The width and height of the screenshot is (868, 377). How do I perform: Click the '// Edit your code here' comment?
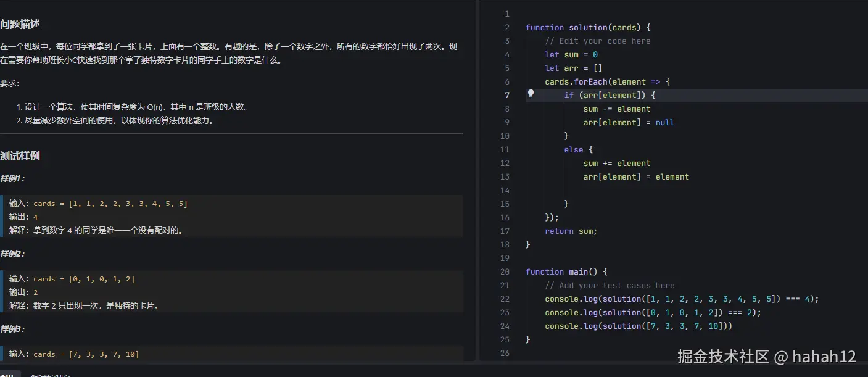(x=597, y=41)
